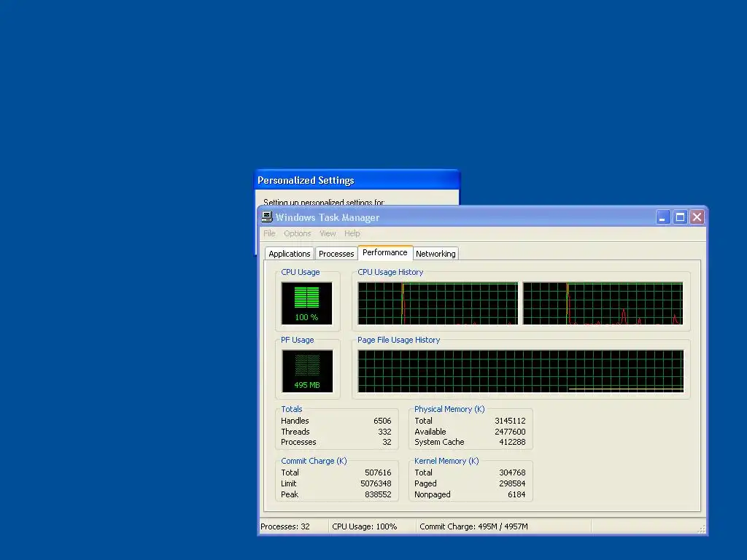This screenshot has height=560, width=747.
Task: Click the Totals Processes value 32
Action: click(387, 443)
